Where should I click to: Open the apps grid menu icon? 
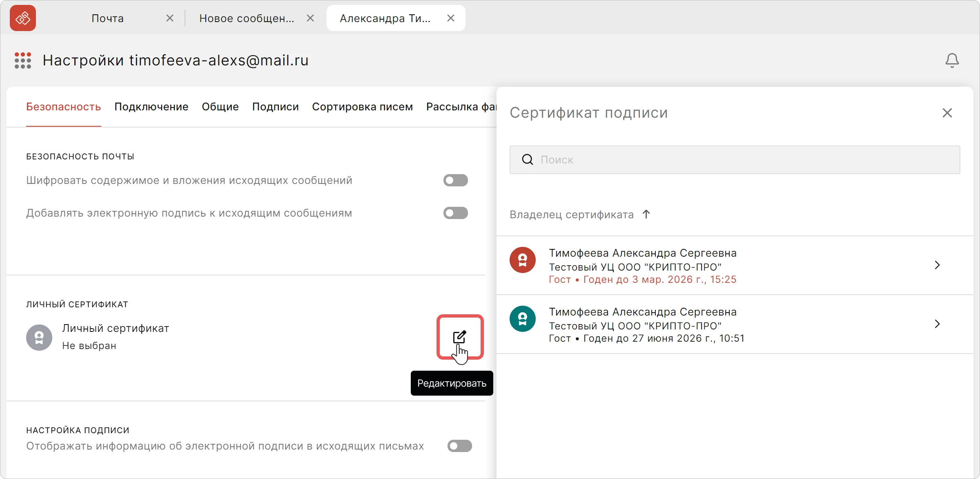pyautogui.click(x=23, y=60)
